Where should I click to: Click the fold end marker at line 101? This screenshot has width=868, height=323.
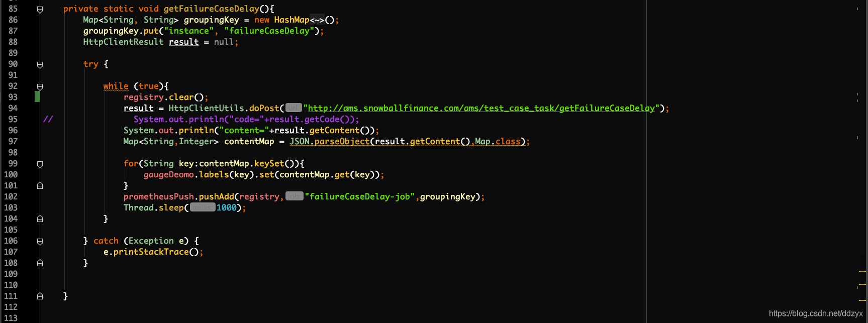pos(40,186)
